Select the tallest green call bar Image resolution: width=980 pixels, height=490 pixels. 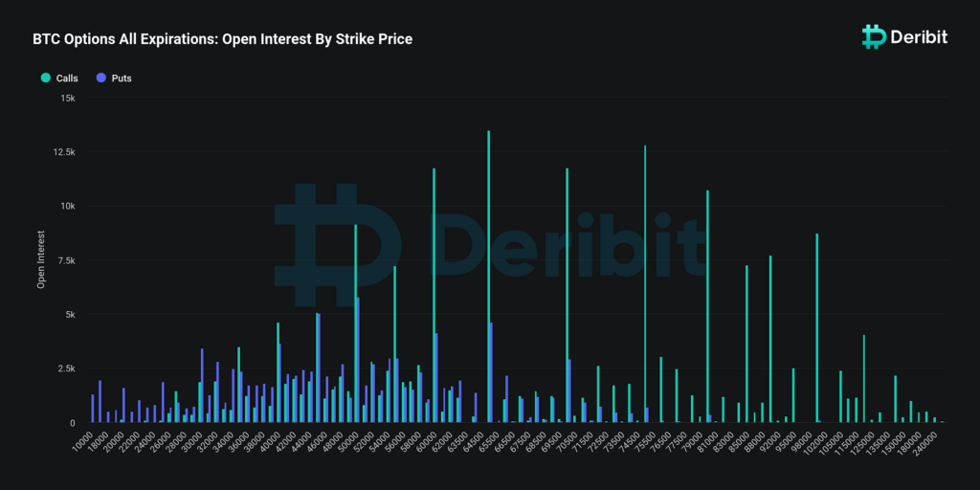488,278
